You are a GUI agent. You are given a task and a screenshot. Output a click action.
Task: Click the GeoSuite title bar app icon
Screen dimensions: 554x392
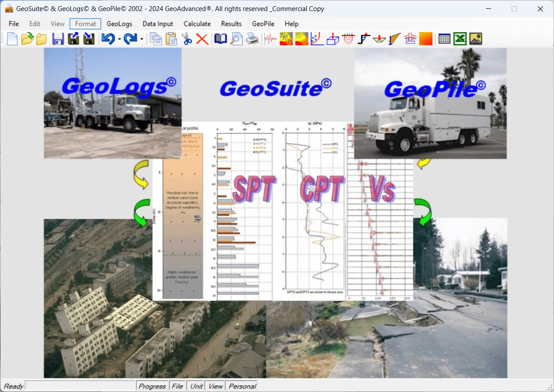(9, 9)
